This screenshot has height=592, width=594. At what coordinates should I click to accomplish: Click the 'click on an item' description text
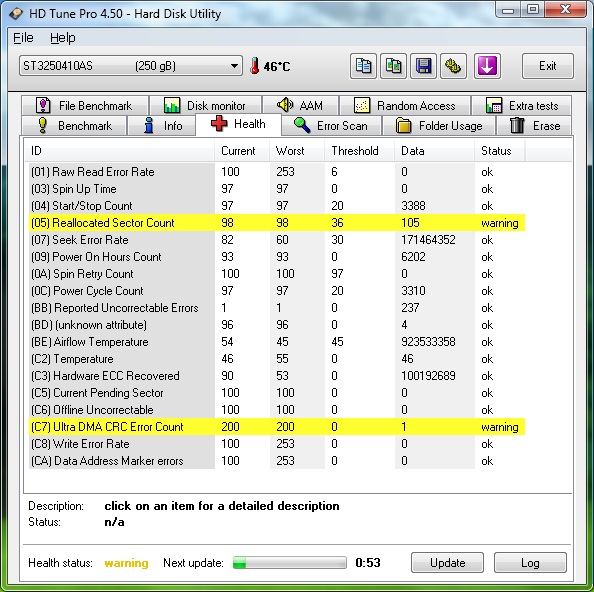[222, 506]
